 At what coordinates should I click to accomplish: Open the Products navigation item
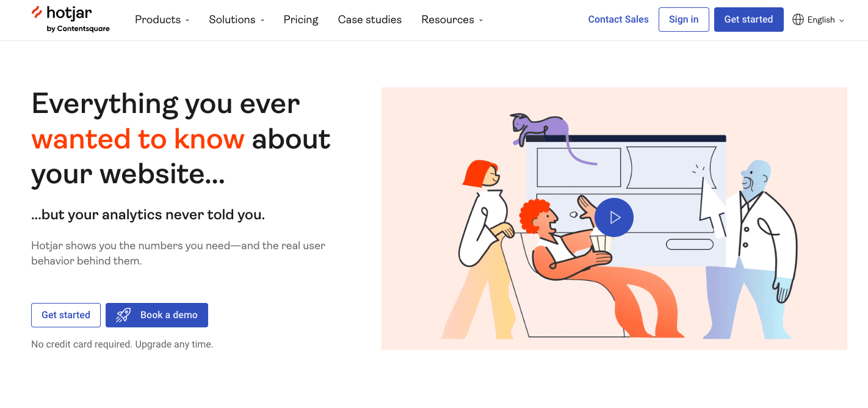pos(162,20)
